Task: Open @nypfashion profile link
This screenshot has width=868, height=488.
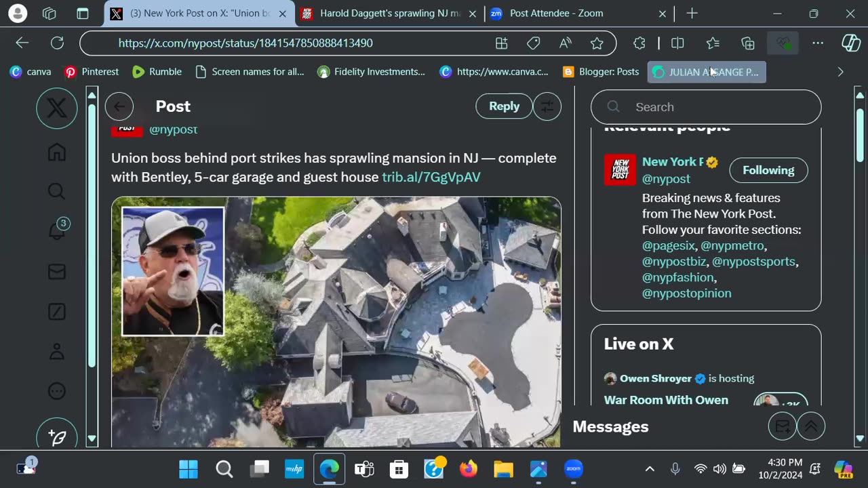Action: pos(678,277)
